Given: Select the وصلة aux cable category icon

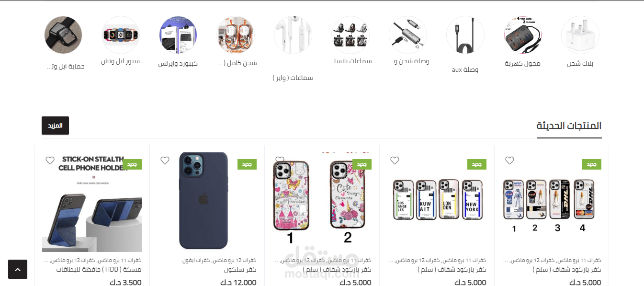Looking at the screenshot, I should [465, 35].
